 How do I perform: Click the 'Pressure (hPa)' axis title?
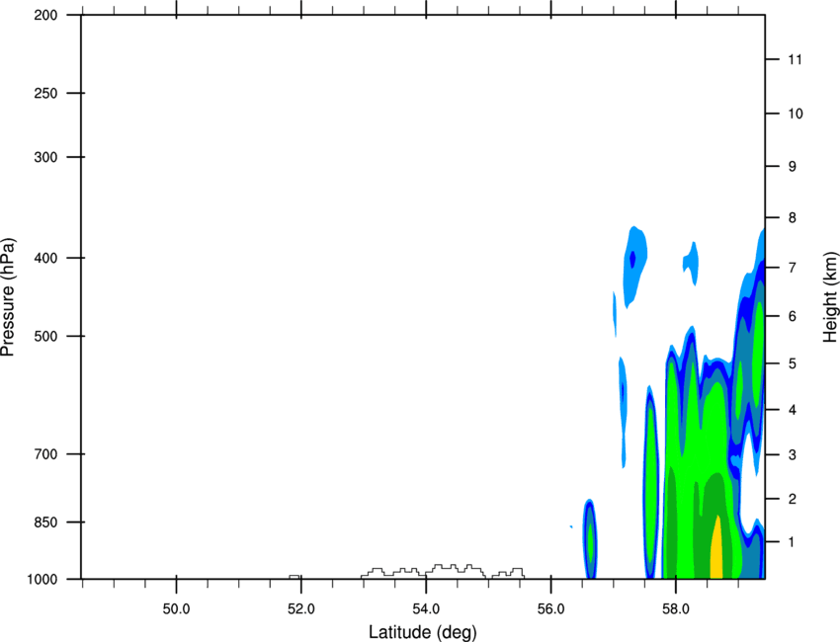click(8, 296)
